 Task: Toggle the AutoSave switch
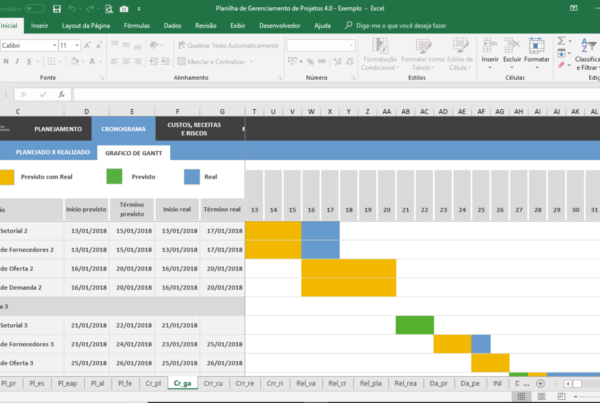pos(34,8)
